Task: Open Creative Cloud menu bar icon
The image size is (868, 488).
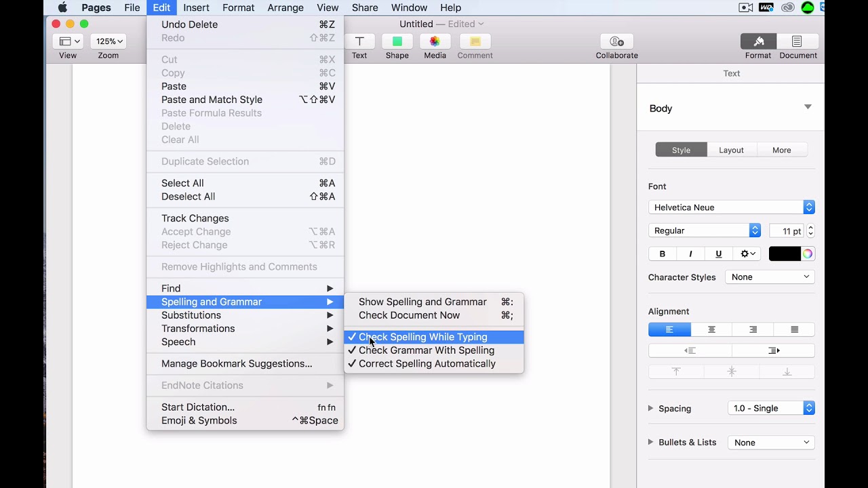Action: point(787,7)
